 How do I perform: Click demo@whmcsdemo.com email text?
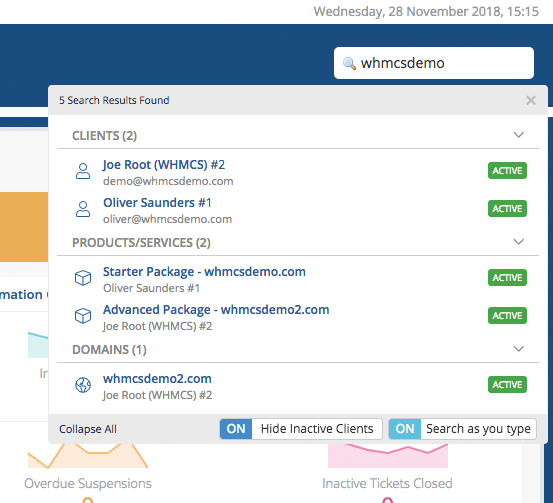[168, 181]
